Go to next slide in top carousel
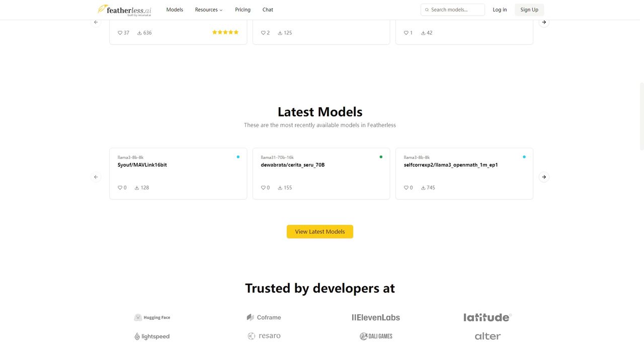This screenshot has height=362, width=644. 544,22
